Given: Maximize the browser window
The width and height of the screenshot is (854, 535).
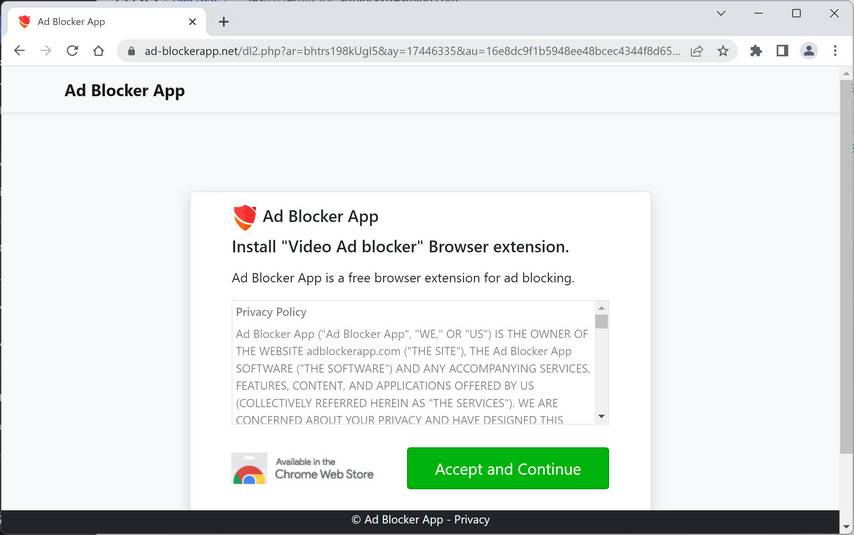Looking at the screenshot, I should pyautogui.click(x=796, y=13).
